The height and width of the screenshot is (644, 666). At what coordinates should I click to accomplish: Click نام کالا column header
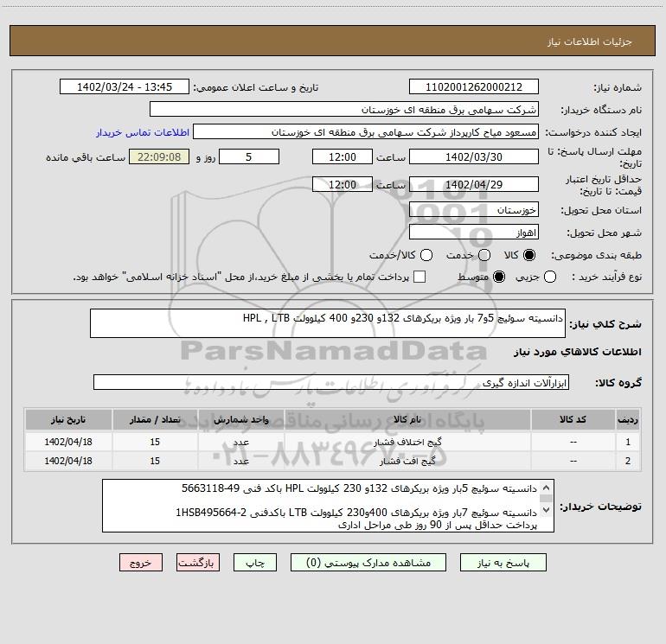(x=407, y=420)
